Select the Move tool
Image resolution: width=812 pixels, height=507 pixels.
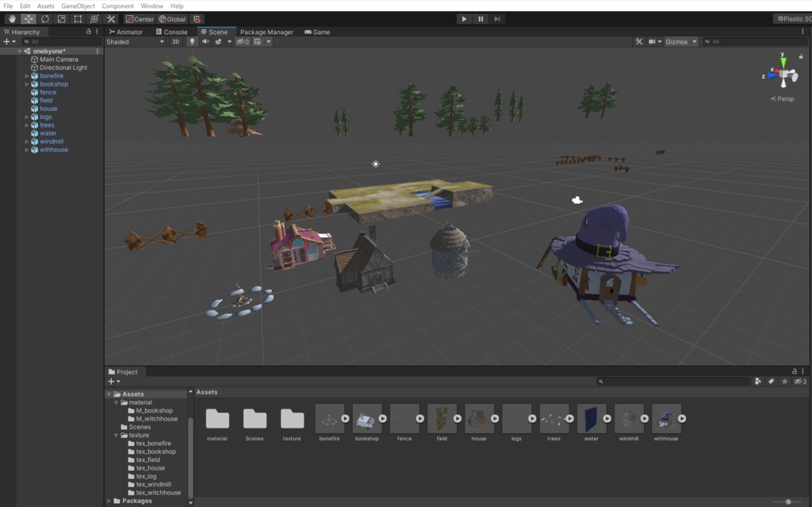(x=28, y=19)
